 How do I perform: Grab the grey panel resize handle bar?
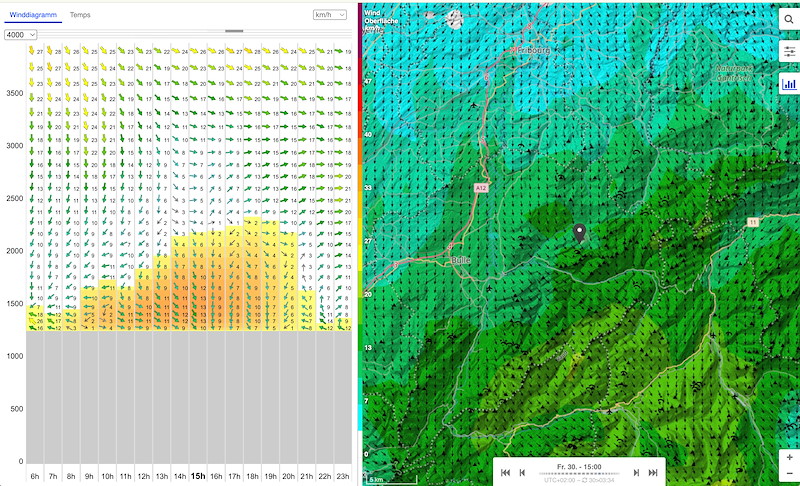pyautogui.click(x=234, y=31)
